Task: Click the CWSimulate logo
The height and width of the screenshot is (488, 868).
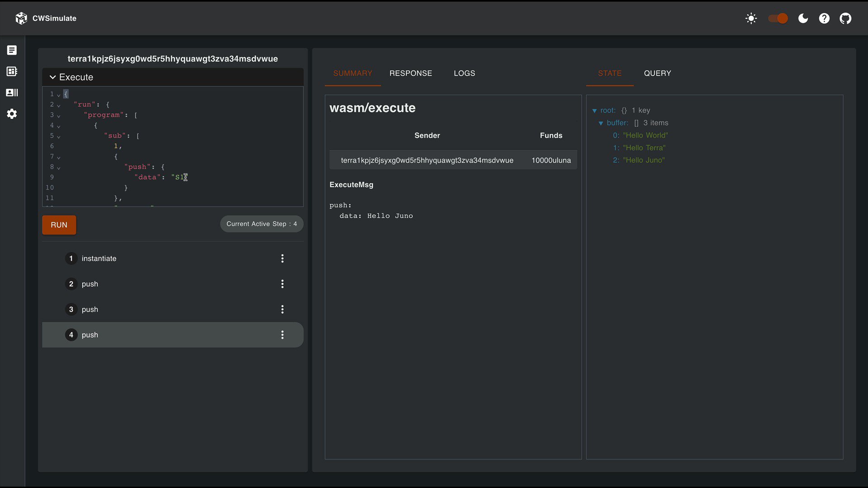Action: [45, 19]
